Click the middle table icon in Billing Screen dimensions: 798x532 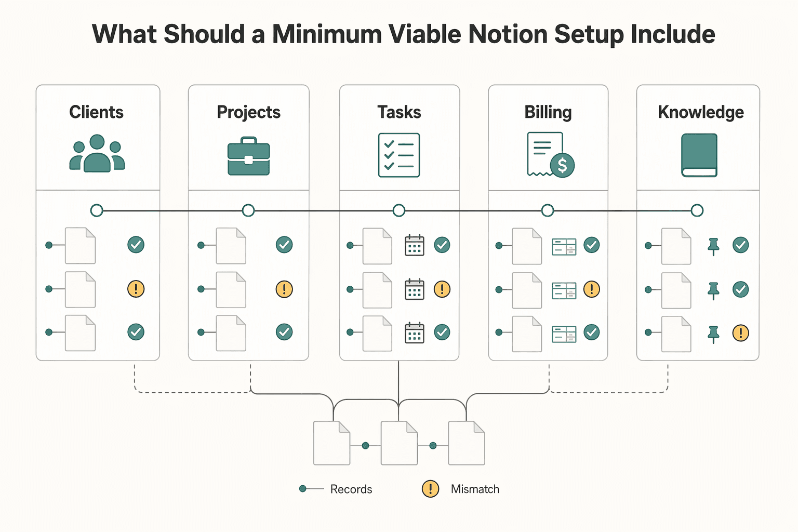564,290
